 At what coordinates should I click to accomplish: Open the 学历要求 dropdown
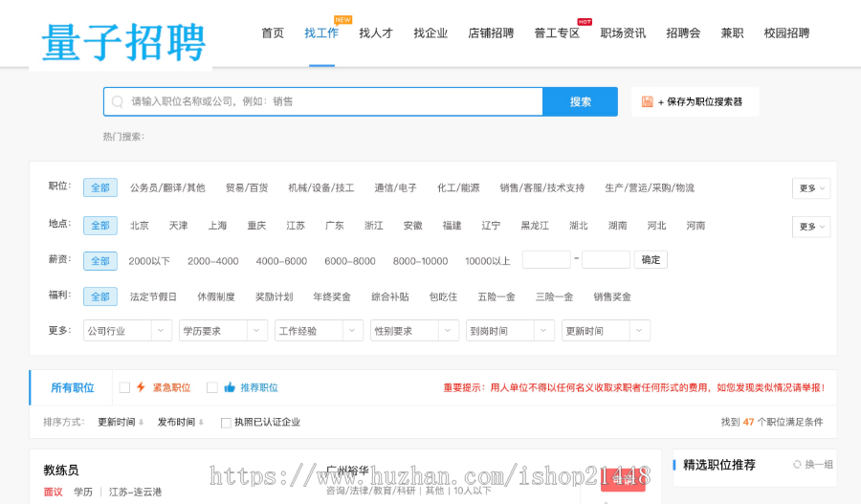coord(223,331)
